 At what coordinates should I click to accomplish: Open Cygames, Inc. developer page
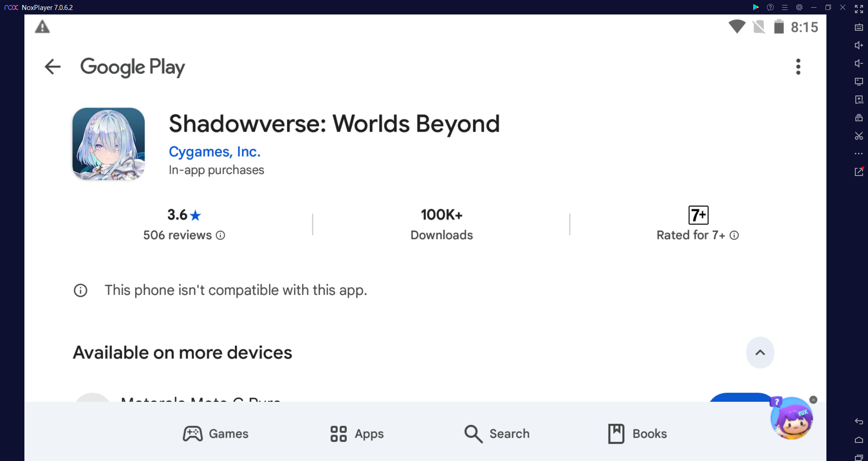tap(214, 152)
